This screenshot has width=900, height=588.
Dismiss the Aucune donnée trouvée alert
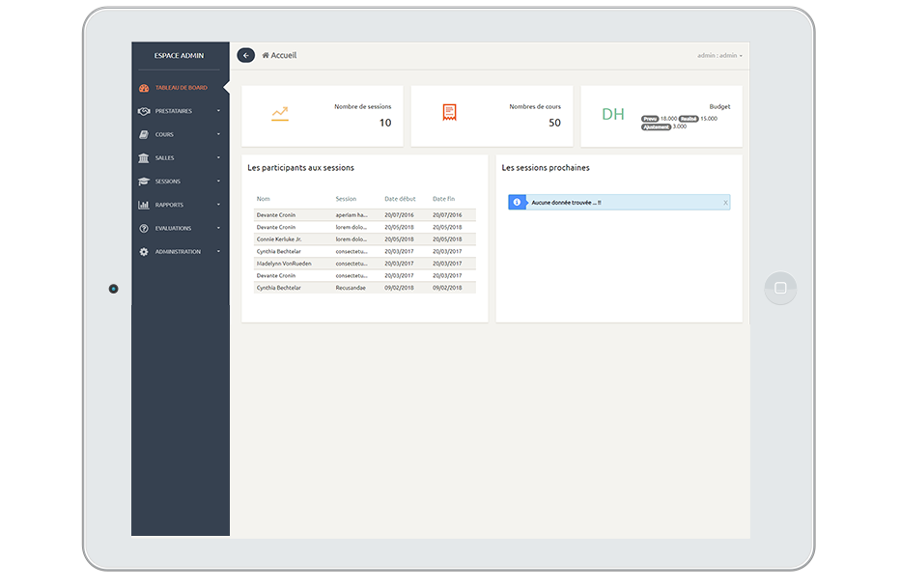[725, 202]
